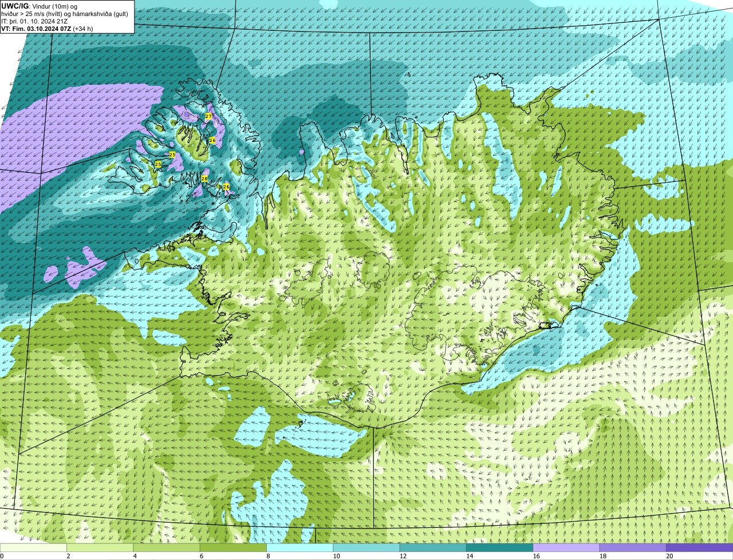Click the title text 'UWC/IG: Vindur (10m) og'
This screenshot has width=733, height=560.
[39, 6]
